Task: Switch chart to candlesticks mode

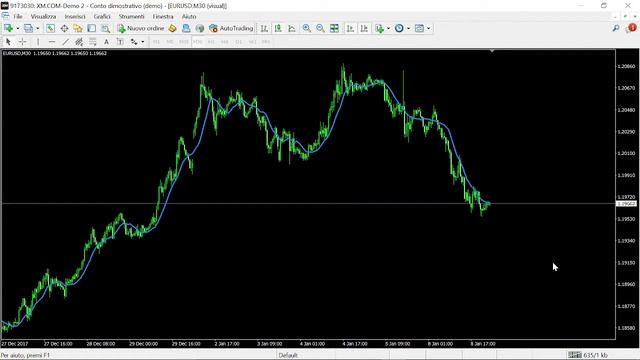Action: click(x=278, y=28)
